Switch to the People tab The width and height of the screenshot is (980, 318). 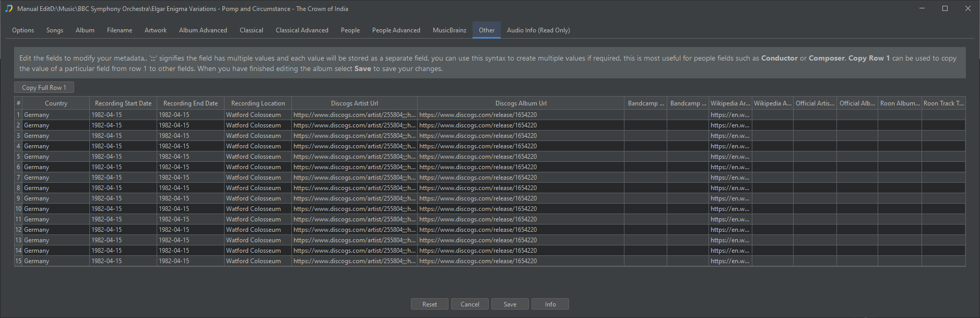pos(350,30)
